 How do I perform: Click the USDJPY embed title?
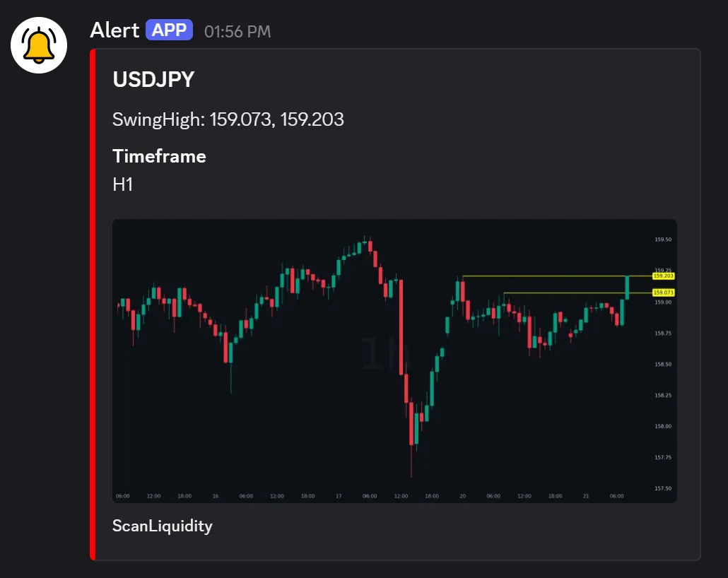[x=153, y=79]
